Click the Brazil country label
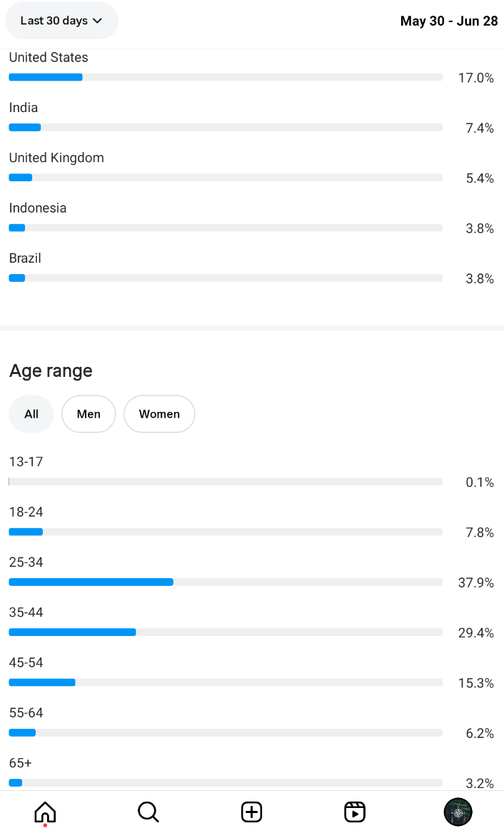Viewport: 504px width, 828px height. click(25, 258)
